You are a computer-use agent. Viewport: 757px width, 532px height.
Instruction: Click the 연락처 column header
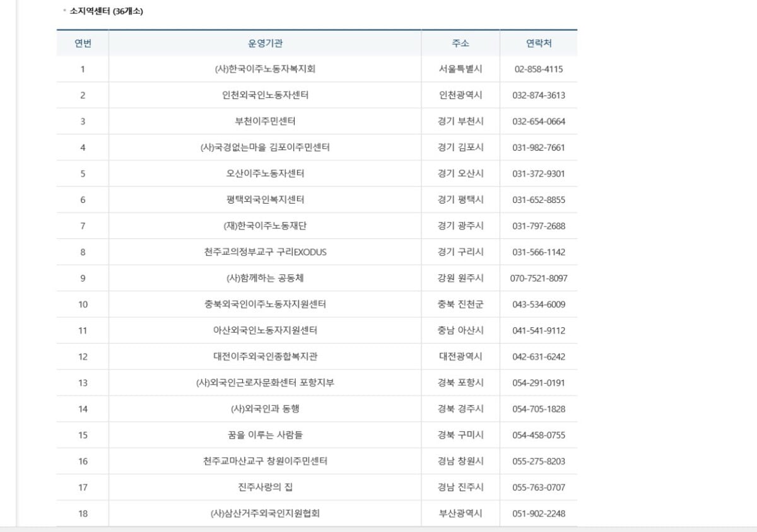click(538, 43)
